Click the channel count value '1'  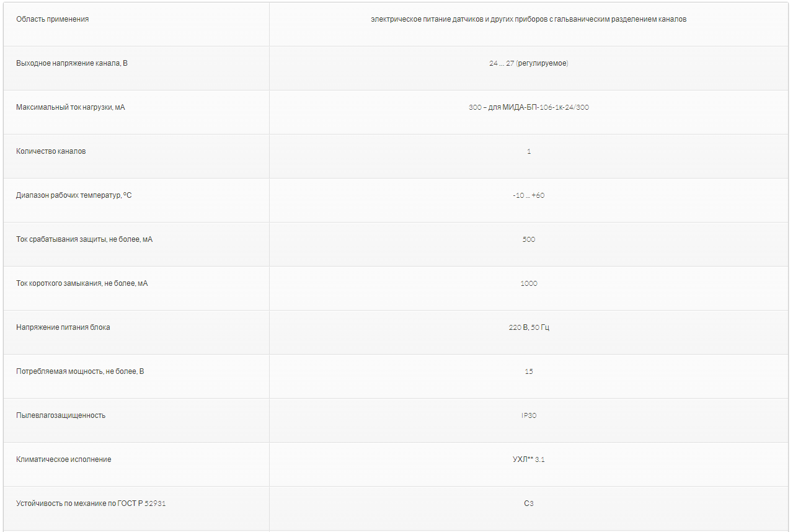point(528,151)
